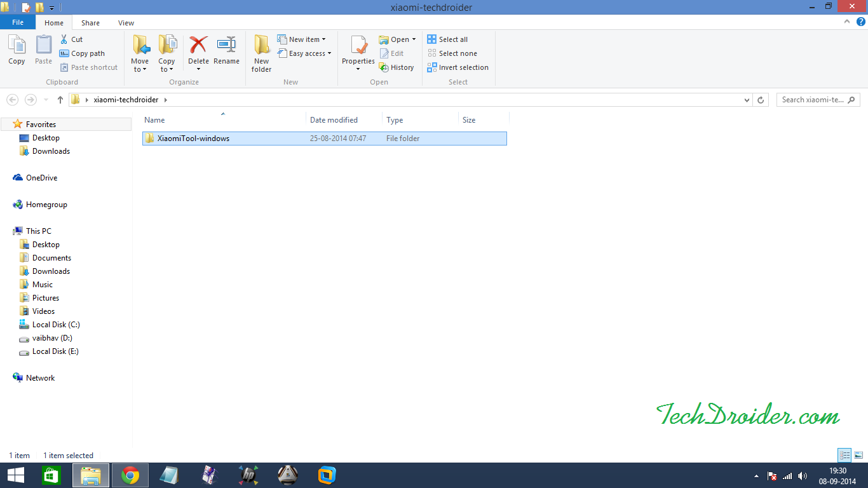Go up one level with Up arrow

pos(60,100)
